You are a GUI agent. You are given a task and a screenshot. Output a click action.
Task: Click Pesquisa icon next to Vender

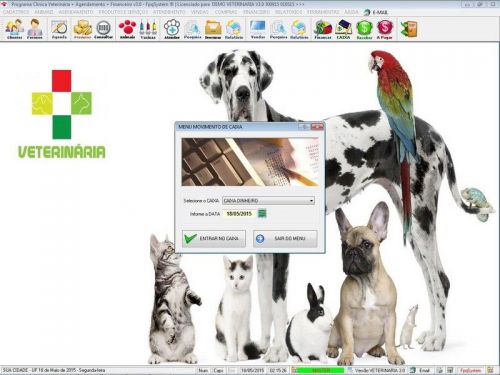278,29
